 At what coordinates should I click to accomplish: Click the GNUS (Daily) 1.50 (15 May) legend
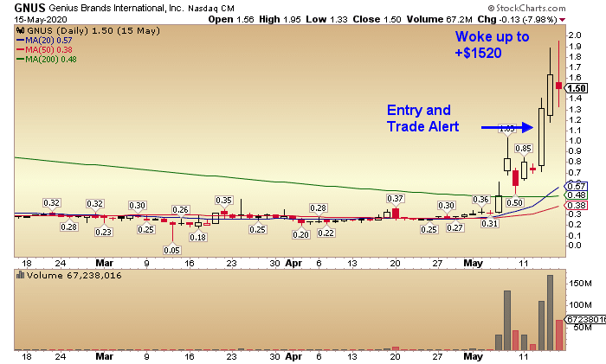click(x=93, y=31)
